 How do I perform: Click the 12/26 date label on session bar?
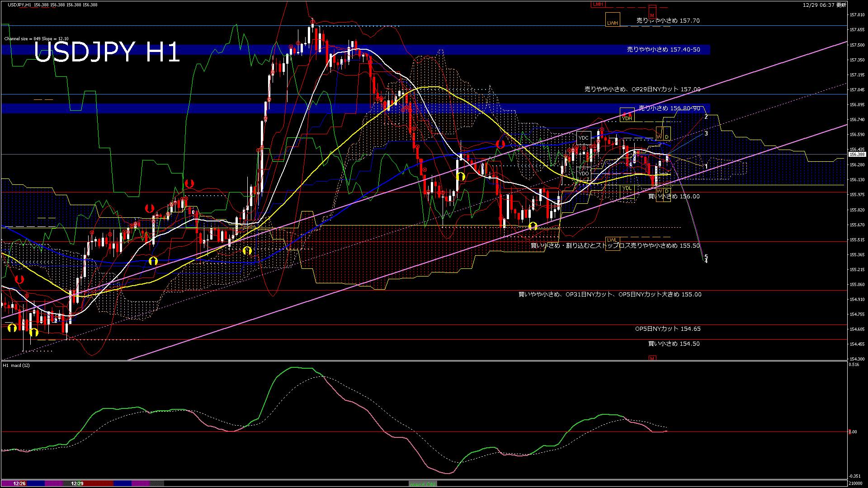[x=19, y=483]
